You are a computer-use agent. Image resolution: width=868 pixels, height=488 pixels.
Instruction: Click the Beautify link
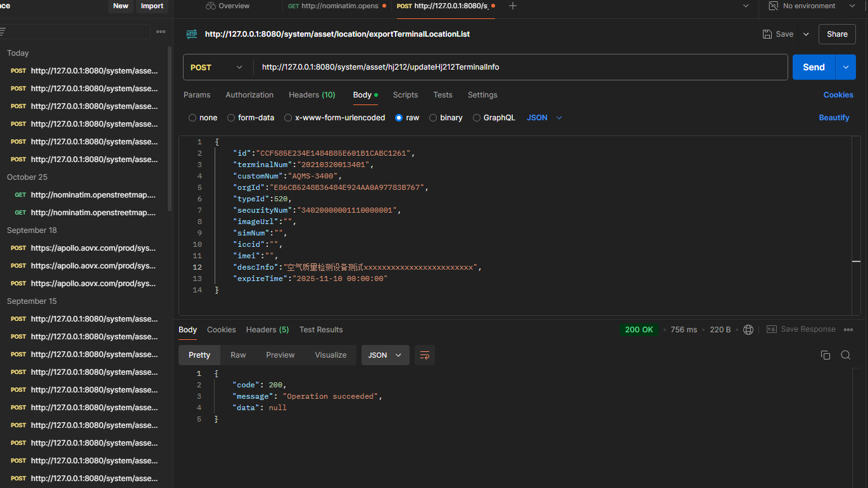pos(834,118)
